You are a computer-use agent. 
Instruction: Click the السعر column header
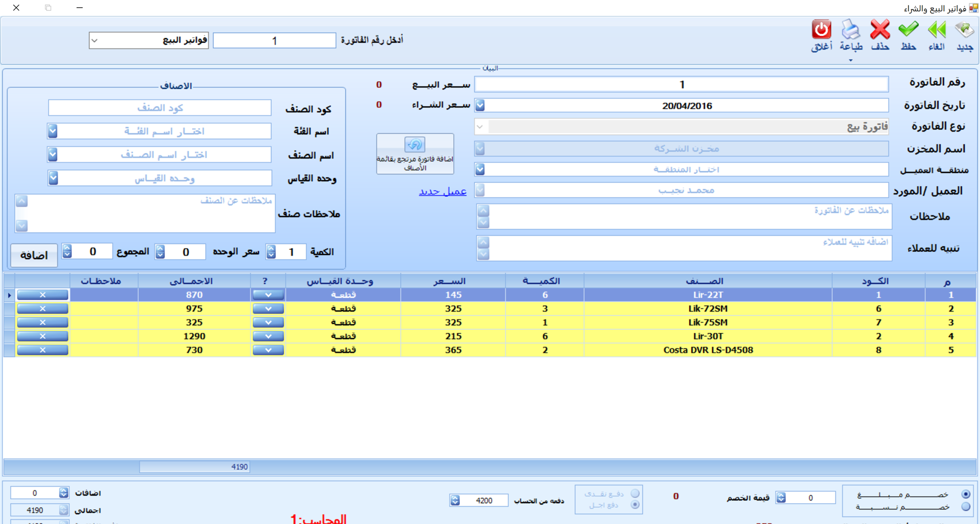453,281
